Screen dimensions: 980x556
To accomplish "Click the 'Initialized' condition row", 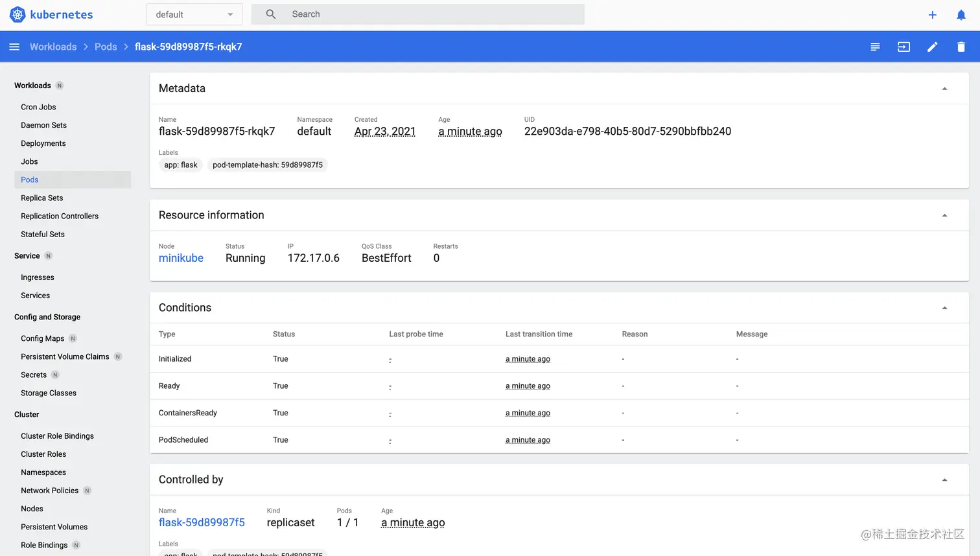I will 559,359.
